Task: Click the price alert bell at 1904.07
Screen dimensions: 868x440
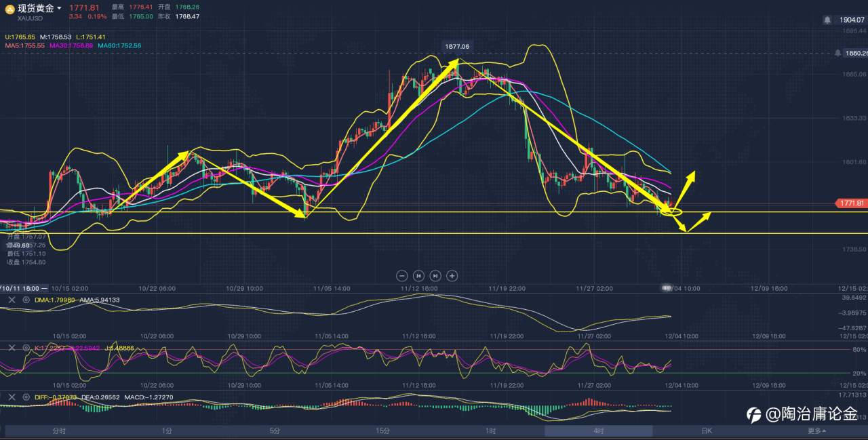Action: pos(827,20)
